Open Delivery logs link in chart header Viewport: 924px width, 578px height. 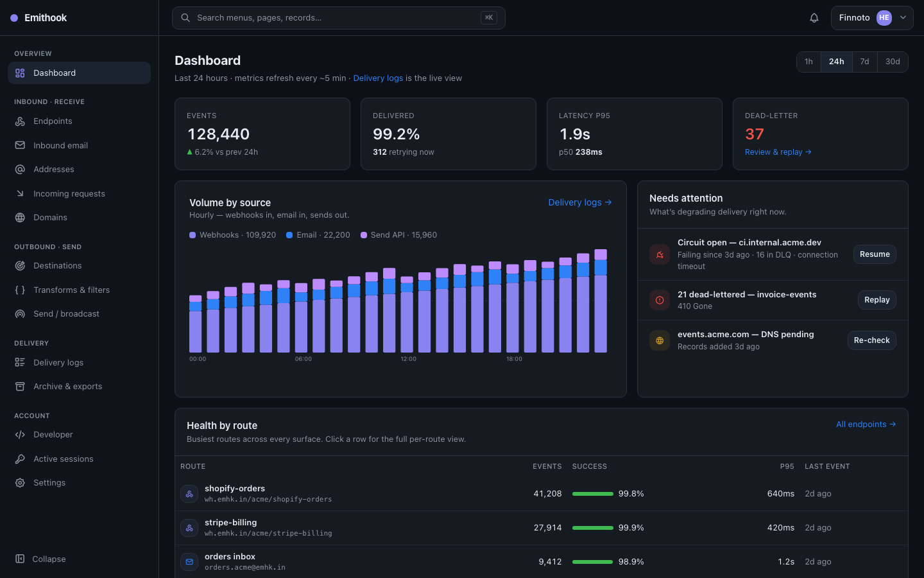pyautogui.click(x=580, y=202)
